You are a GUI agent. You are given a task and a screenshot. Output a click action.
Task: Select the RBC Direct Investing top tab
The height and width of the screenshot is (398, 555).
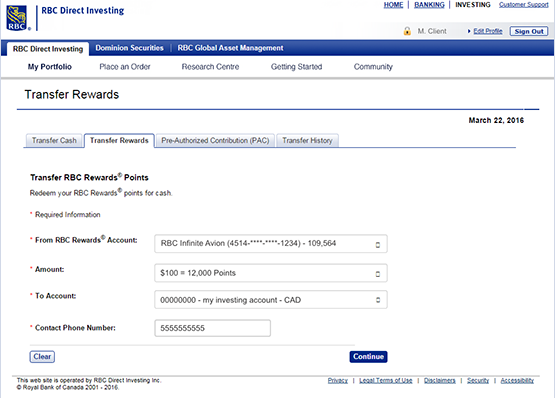pyautogui.click(x=48, y=49)
